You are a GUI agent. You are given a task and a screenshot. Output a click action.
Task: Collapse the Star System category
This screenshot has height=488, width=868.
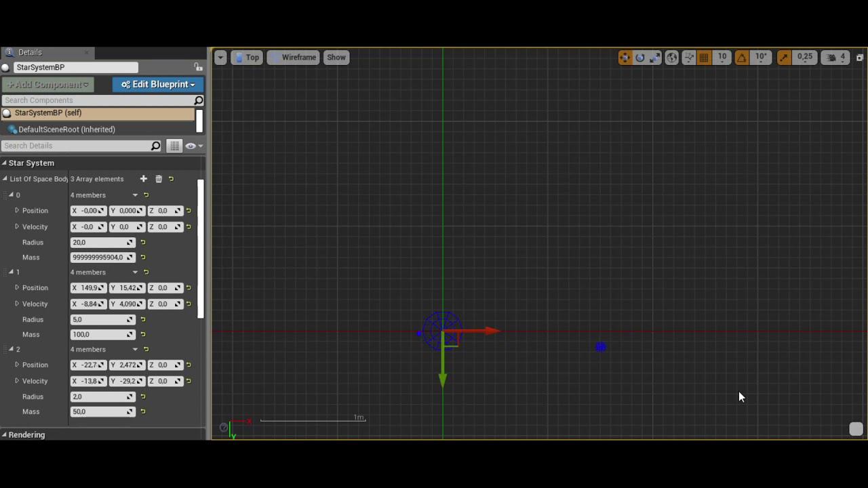pyautogui.click(x=4, y=163)
